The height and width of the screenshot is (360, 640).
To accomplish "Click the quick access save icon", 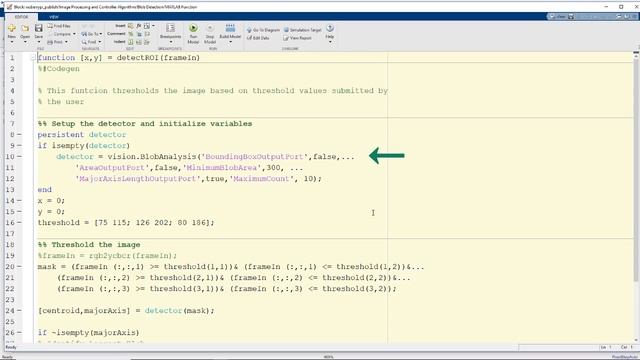I will click(571, 17).
